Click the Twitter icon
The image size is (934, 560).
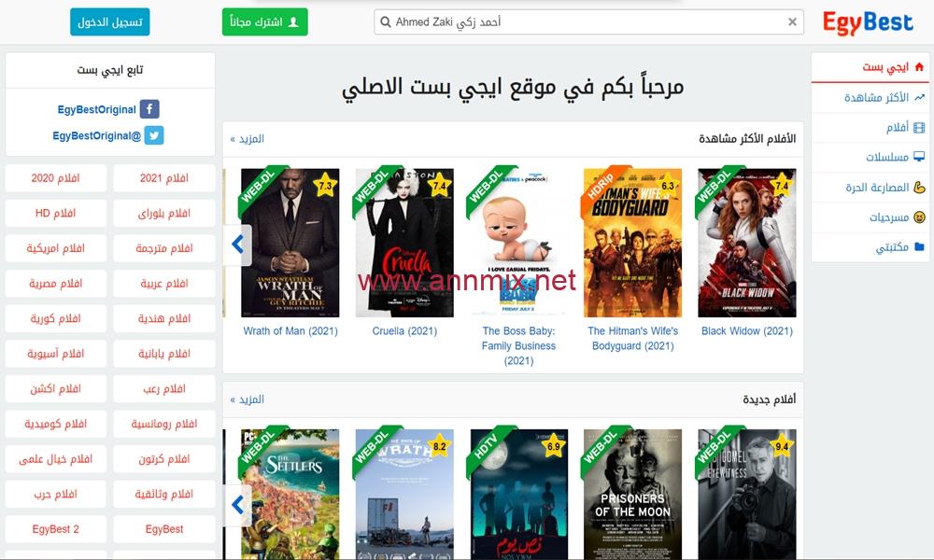[x=154, y=135]
